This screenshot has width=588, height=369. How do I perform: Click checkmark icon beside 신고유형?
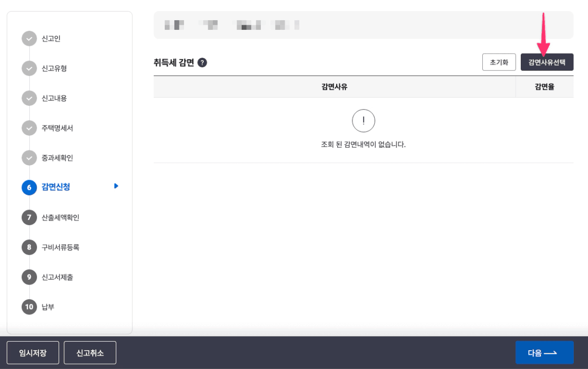29,68
